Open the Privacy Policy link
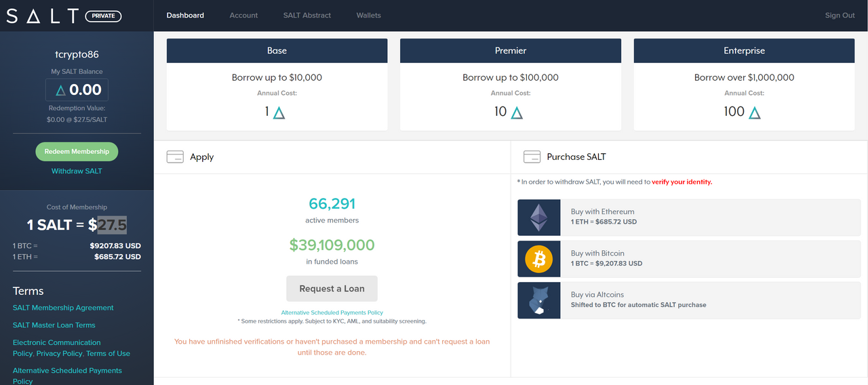Image resolution: width=868 pixels, height=385 pixels. [x=59, y=354]
